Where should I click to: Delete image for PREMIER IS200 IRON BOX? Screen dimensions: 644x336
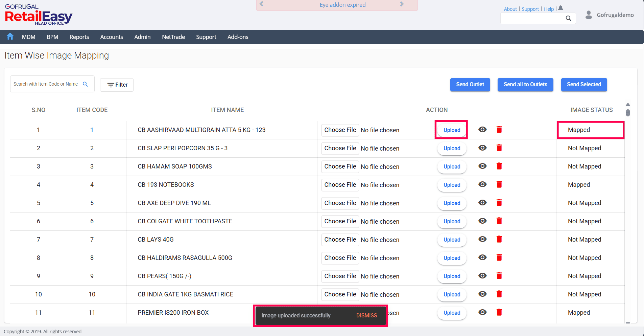point(499,312)
